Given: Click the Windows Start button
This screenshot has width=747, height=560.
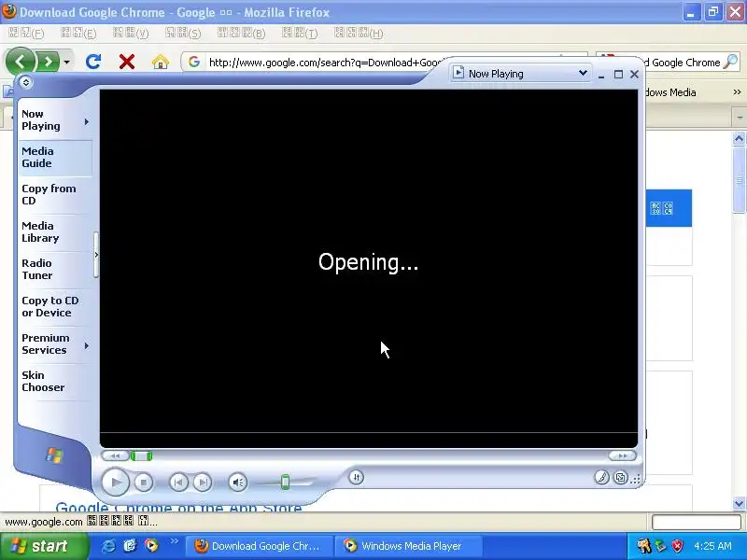Looking at the screenshot, I should pyautogui.click(x=44, y=546).
